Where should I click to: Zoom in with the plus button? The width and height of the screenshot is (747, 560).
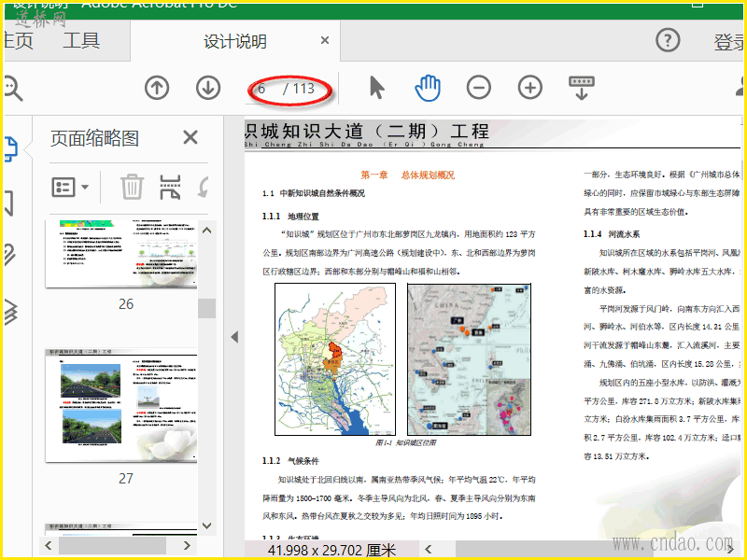pyautogui.click(x=530, y=88)
